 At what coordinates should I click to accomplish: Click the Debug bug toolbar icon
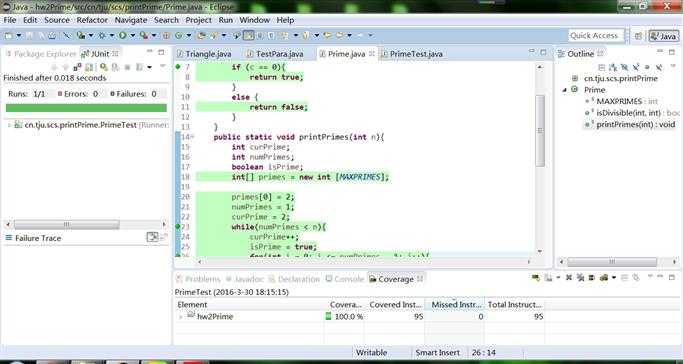pos(101,35)
